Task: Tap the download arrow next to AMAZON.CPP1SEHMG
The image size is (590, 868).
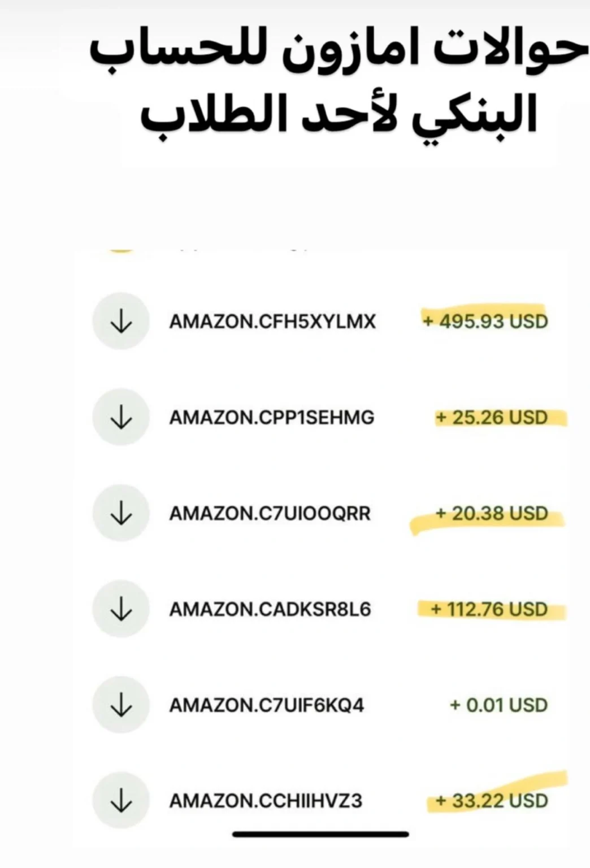Action: pos(121,417)
